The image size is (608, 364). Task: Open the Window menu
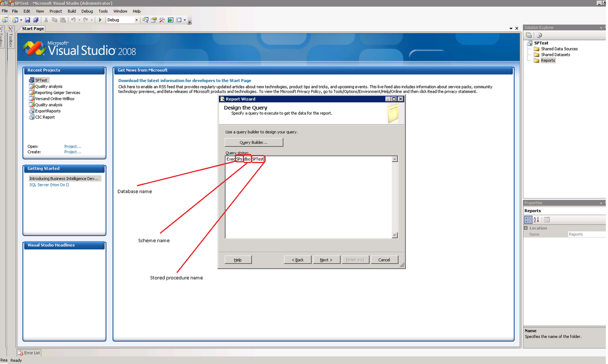(120, 11)
